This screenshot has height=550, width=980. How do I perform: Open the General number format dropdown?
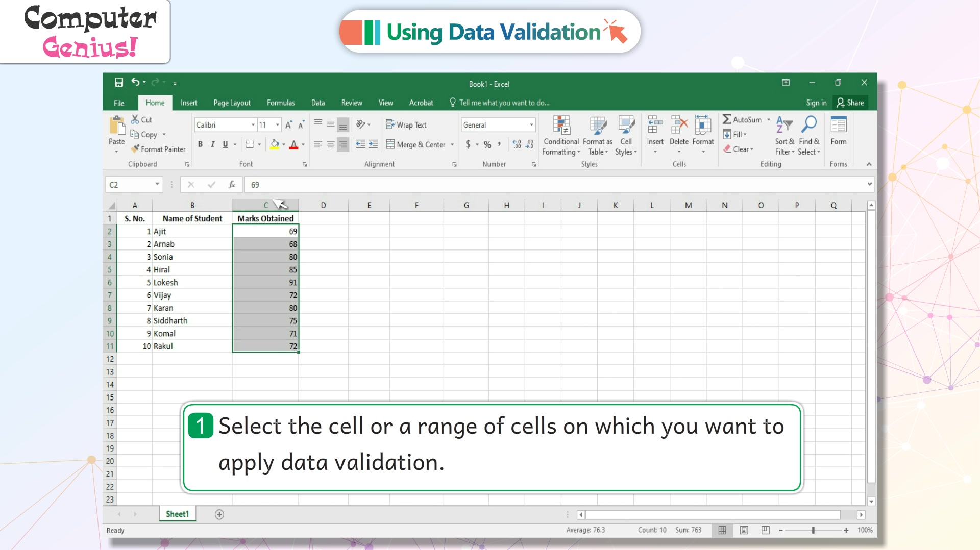coord(531,125)
